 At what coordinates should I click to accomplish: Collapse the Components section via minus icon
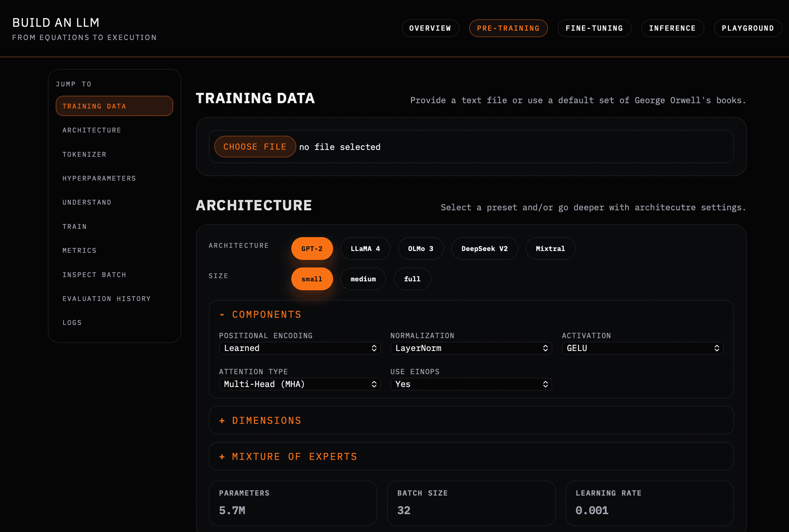(222, 315)
